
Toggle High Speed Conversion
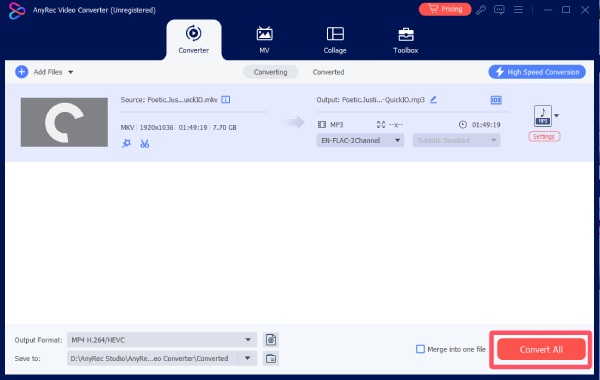coord(537,72)
